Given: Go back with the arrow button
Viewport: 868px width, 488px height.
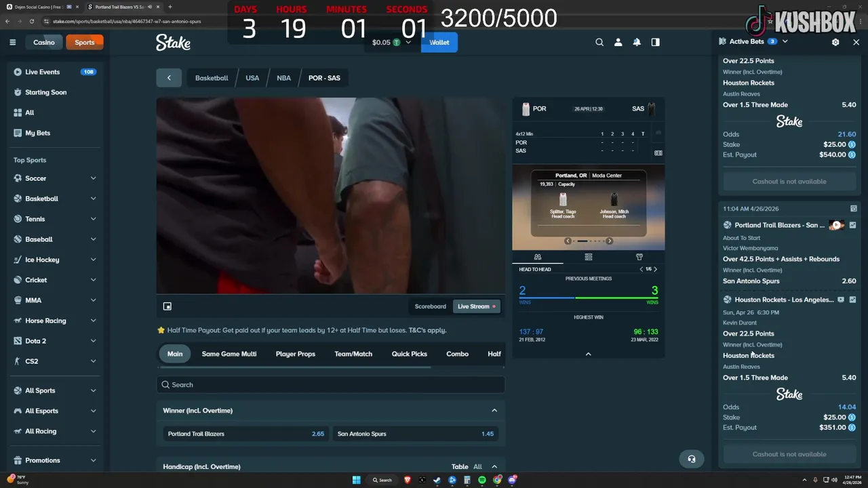Looking at the screenshot, I should pyautogui.click(x=169, y=78).
